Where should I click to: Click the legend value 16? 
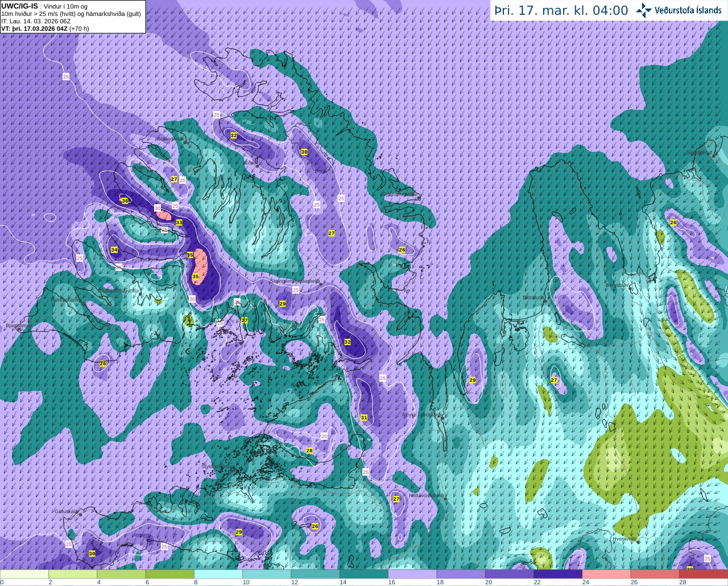[391, 582]
